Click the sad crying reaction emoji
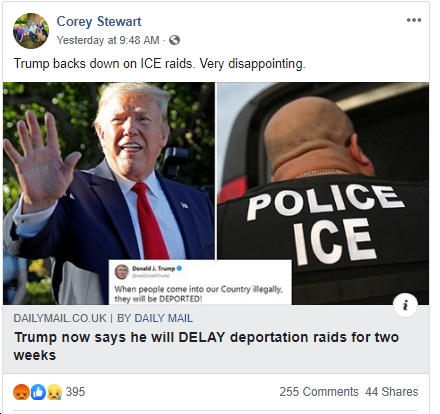Screen dimensions: 440x414 [54, 392]
